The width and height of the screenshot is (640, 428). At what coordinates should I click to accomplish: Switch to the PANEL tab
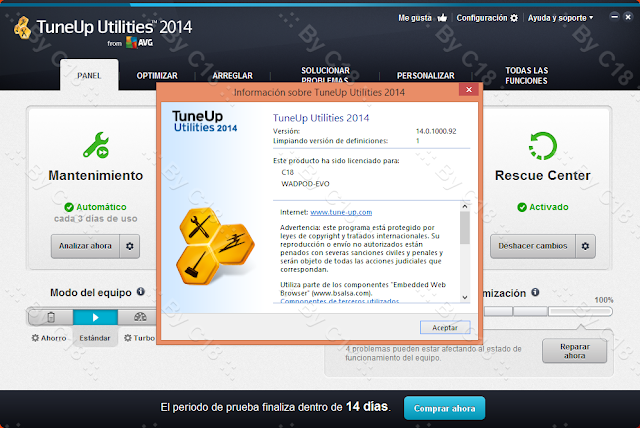click(89, 75)
